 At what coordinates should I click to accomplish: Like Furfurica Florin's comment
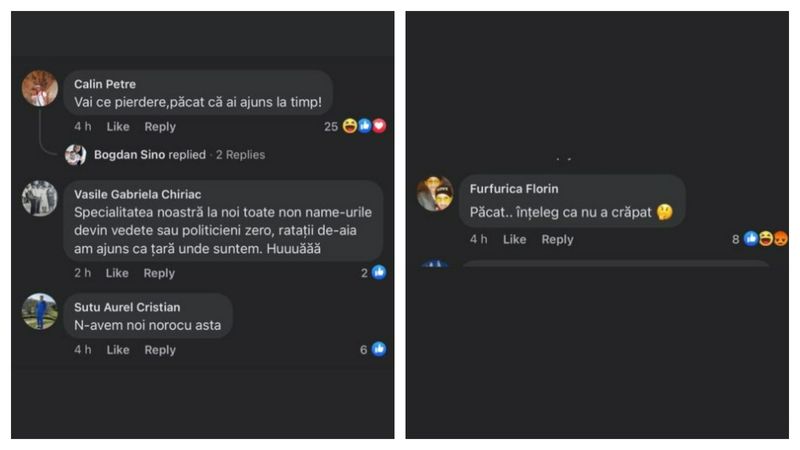click(514, 240)
